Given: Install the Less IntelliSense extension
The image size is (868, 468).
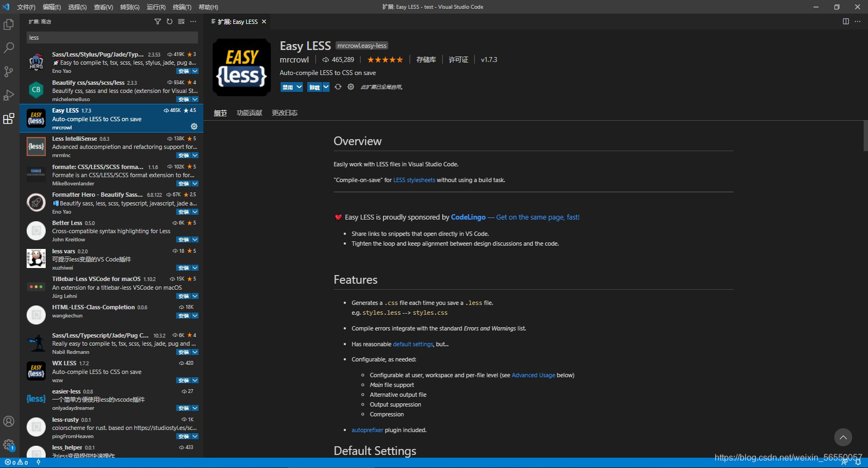Looking at the screenshot, I should pos(184,155).
